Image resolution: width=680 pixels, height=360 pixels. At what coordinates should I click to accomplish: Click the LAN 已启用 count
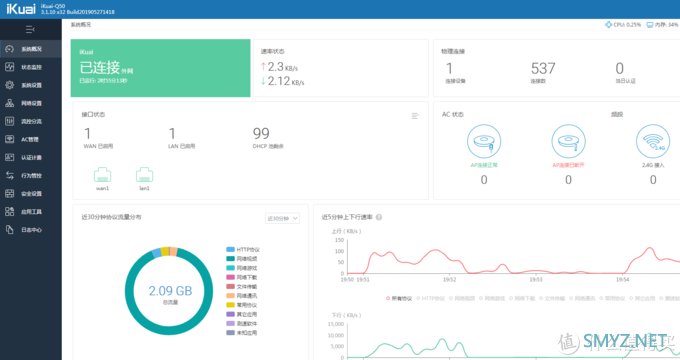point(172,133)
